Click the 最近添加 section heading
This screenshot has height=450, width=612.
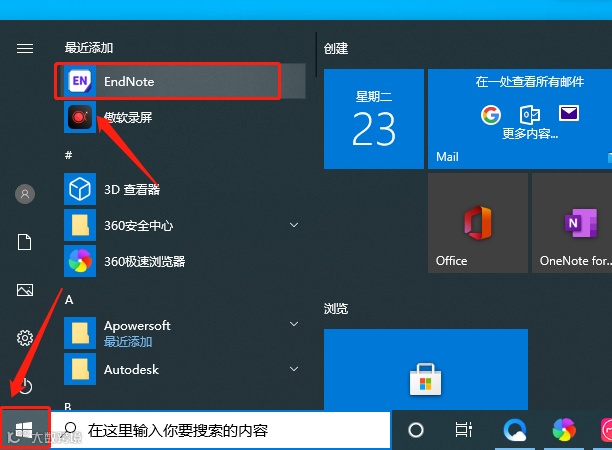(89, 48)
